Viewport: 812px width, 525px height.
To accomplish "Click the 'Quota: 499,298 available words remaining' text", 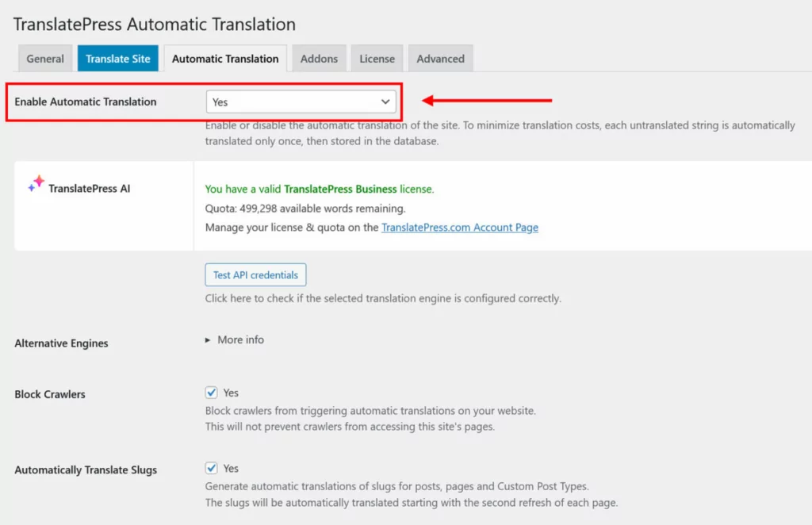I will click(x=305, y=209).
